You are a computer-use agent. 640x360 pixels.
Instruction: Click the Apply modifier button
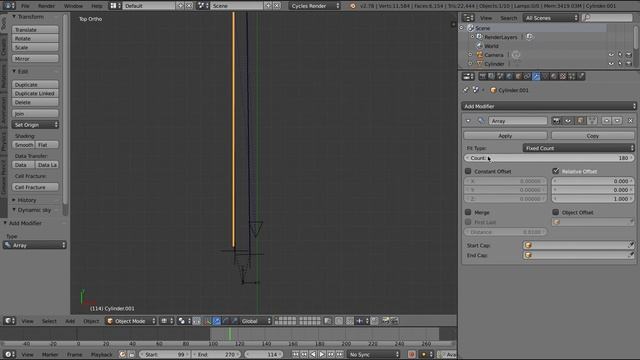(x=505, y=136)
